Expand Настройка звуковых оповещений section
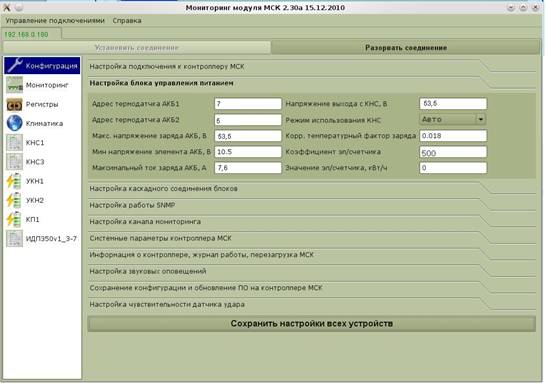 pyautogui.click(x=312, y=271)
